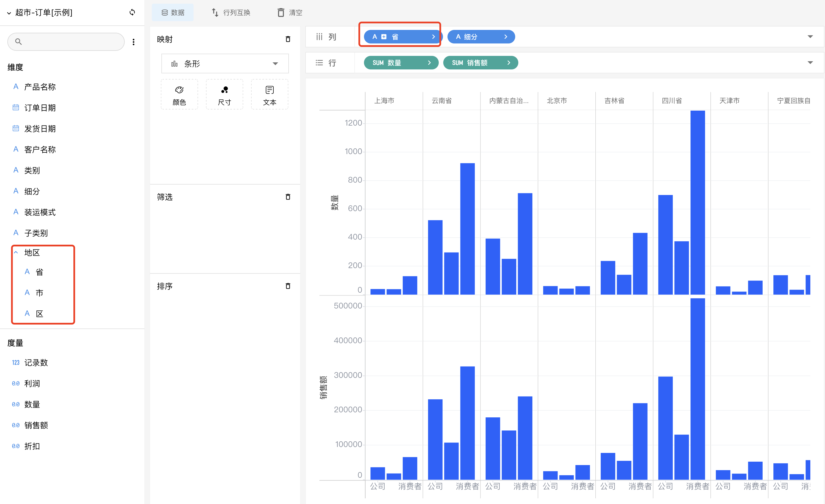Open the SUM 数量 pill arrow menu
The width and height of the screenshot is (825, 504).
(x=429, y=63)
